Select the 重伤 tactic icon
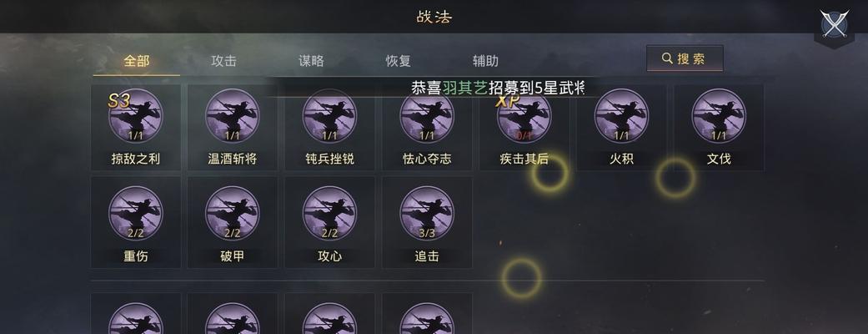Image resolution: width=868 pixels, height=334 pixels. (136, 214)
